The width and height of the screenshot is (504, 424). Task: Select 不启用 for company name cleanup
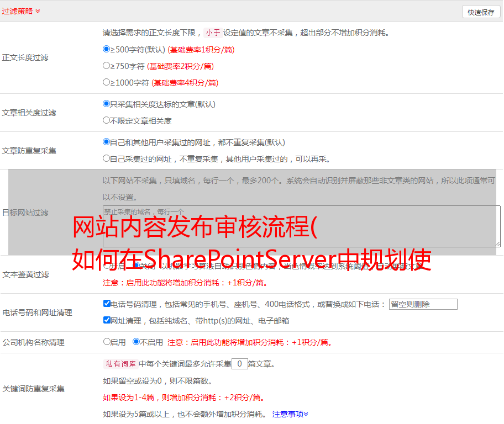(136, 342)
